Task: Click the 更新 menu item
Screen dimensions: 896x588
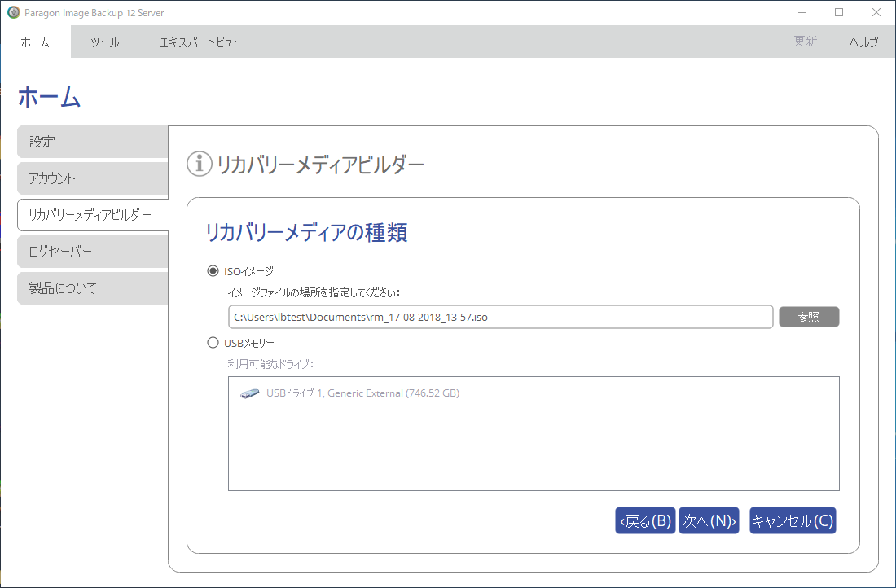Action: click(805, 42)
